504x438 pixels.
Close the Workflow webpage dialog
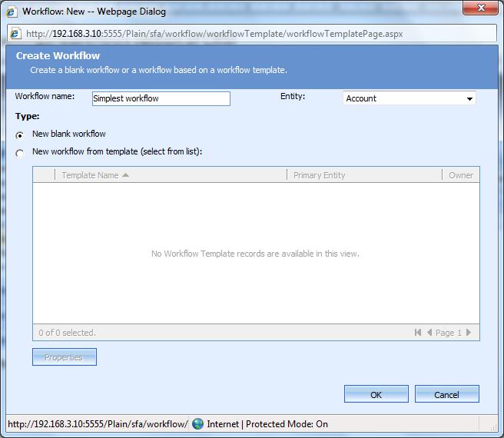coord(482,9)
